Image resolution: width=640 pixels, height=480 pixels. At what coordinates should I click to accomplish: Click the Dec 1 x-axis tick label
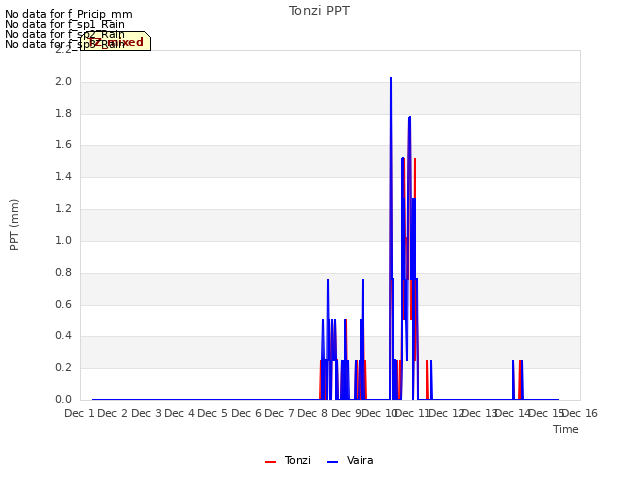pos(80,413)
